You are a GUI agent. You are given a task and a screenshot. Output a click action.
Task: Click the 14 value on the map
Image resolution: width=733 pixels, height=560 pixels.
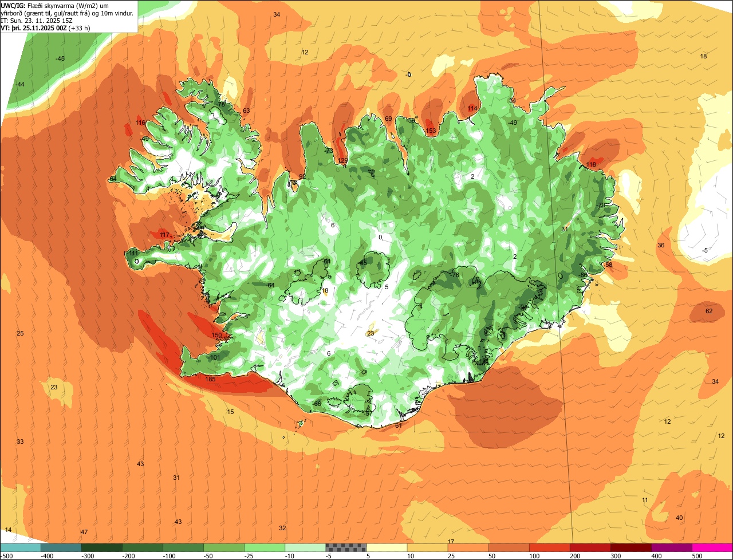[8, 530]
